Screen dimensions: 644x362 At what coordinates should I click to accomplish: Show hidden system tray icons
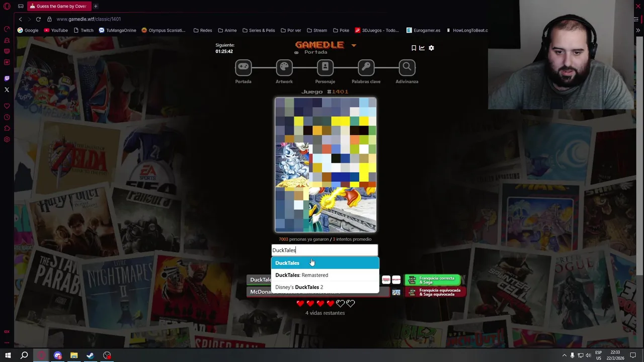click(564, 355)
